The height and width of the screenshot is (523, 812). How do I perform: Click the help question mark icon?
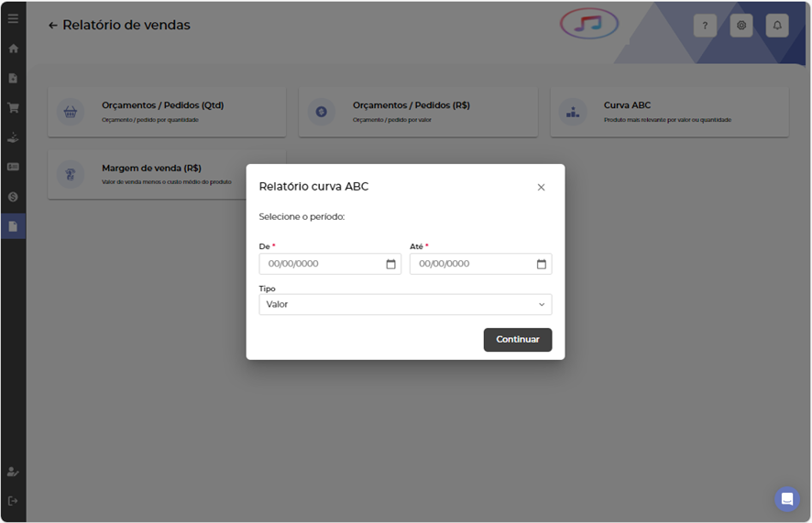point(704,26)
